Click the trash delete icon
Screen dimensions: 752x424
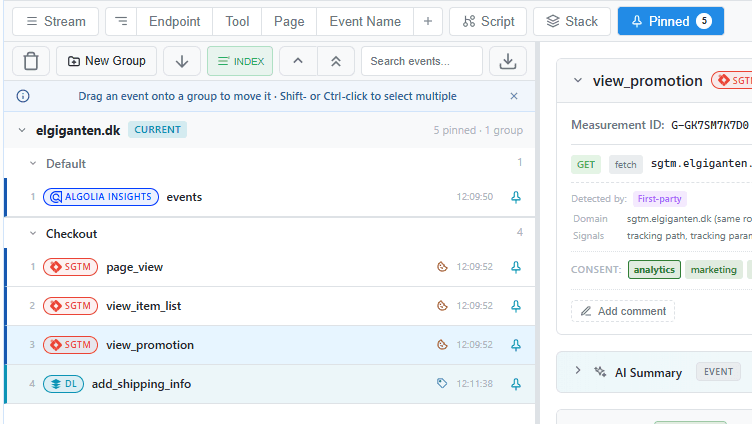point(31,61)
